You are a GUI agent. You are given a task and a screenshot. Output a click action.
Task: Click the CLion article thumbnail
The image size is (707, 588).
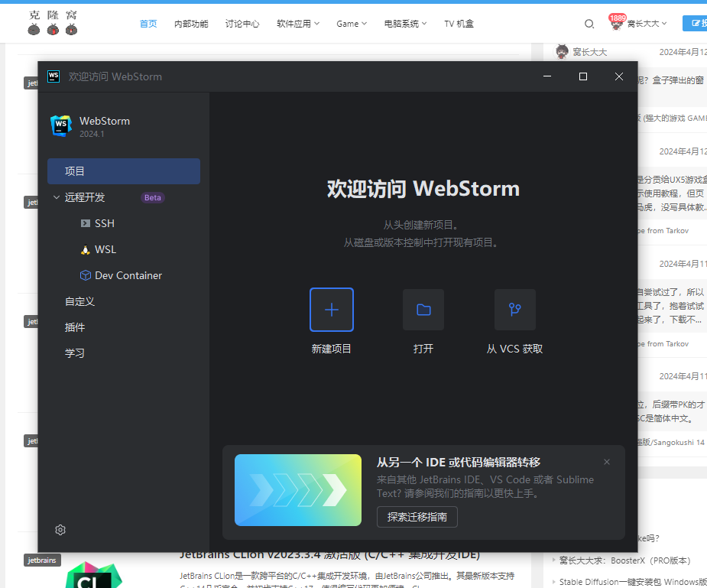pos(93,574)
